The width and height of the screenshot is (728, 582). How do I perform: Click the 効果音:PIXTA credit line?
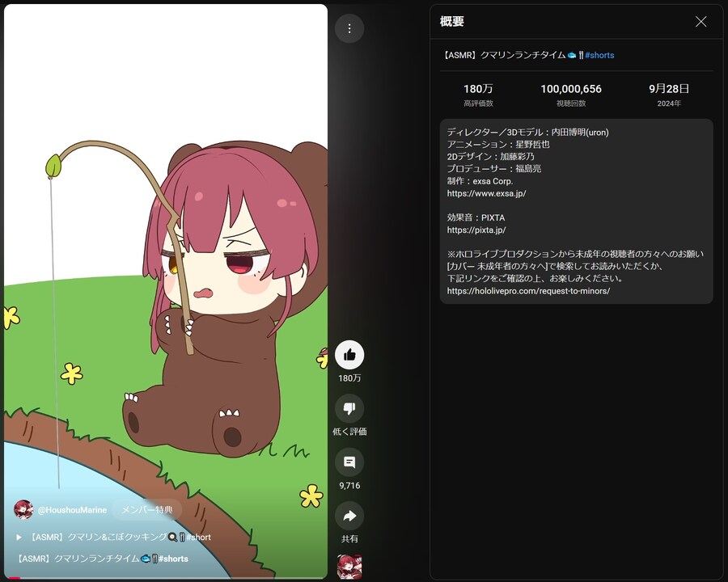pyautogui.click(x=476, y=217)
